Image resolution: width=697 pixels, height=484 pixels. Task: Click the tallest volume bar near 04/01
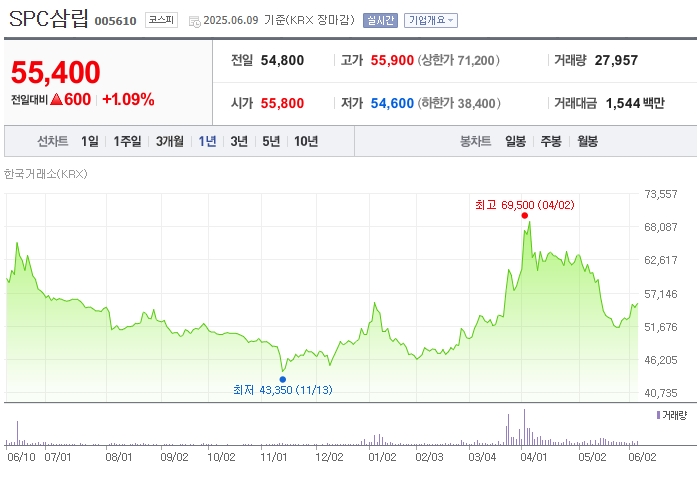pos(525,427)
